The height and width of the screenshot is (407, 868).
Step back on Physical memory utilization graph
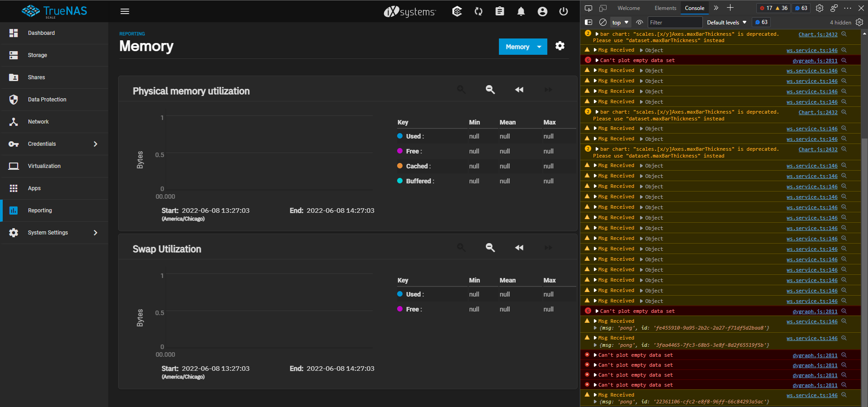[519, 90]
